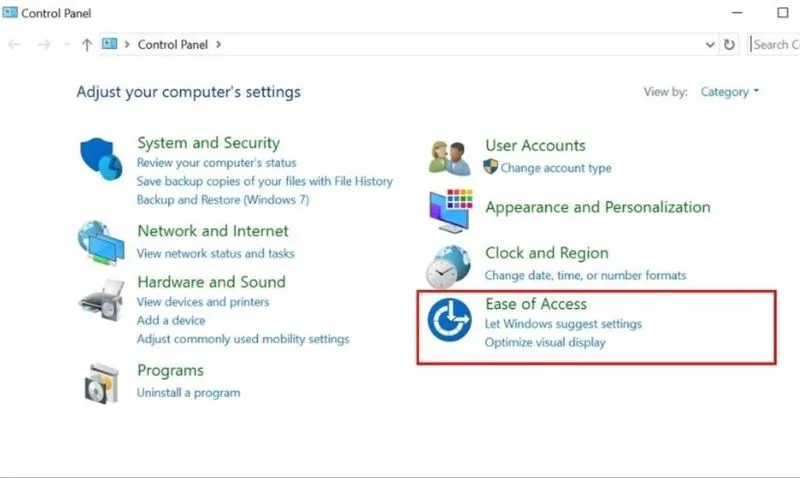
Task: Click the Appearance and Personalization monitor icon
Action: [x=450, y=211]
